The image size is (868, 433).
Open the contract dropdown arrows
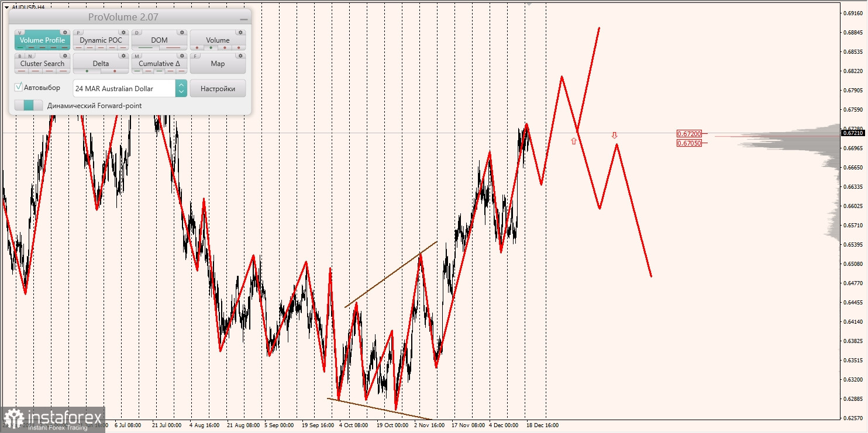click(181, 88)
